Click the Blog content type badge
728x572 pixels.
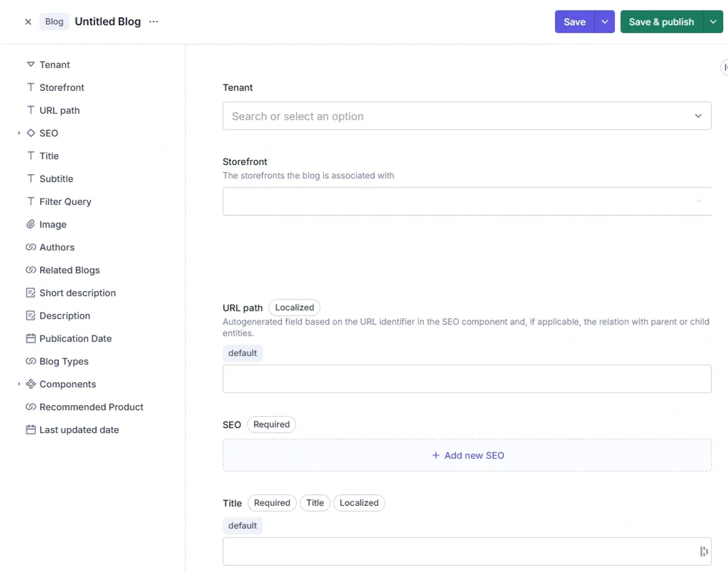(x=54, y=22)
